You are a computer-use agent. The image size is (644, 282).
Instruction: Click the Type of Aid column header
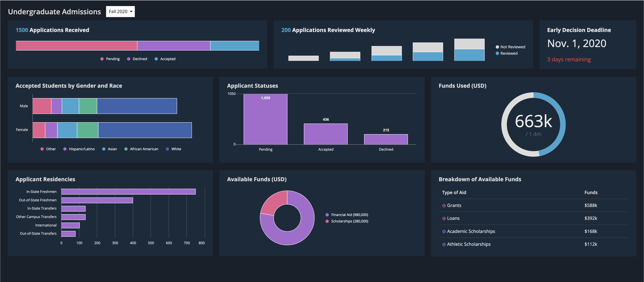[454, 192]
